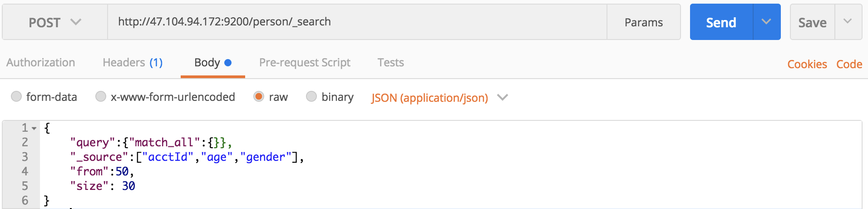Open the JSON (application/json) type dropdown

pyautogui.click(x=439, y=98)
